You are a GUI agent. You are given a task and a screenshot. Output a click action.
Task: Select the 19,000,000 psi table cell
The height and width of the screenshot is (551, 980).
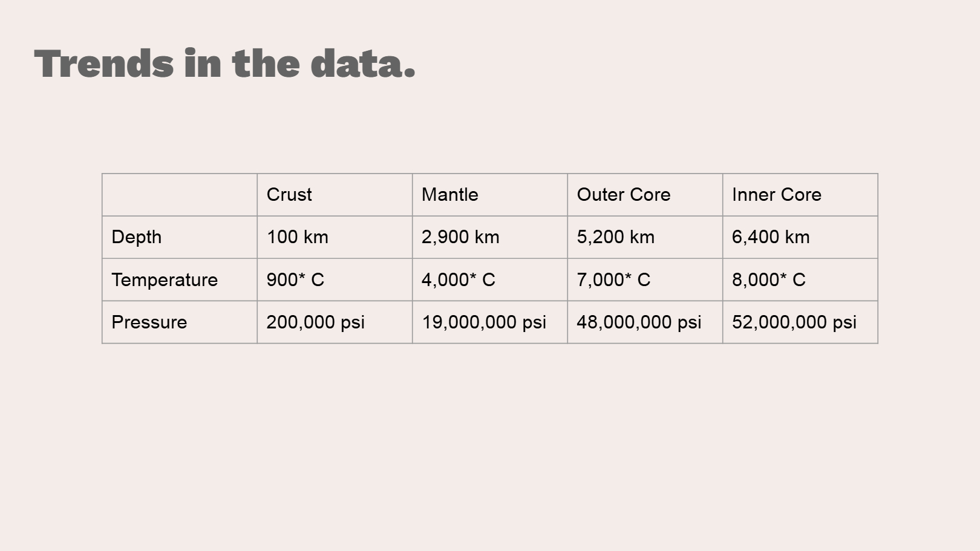(489, 322)
